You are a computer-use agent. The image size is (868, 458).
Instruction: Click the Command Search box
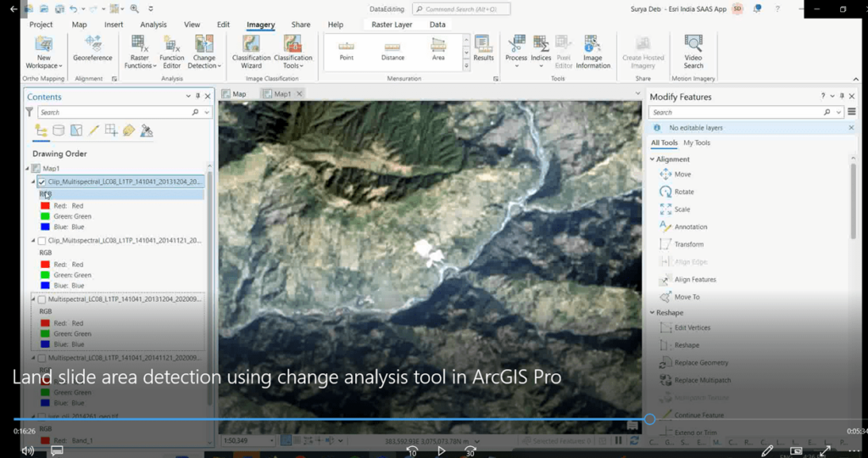click(461, 8)
